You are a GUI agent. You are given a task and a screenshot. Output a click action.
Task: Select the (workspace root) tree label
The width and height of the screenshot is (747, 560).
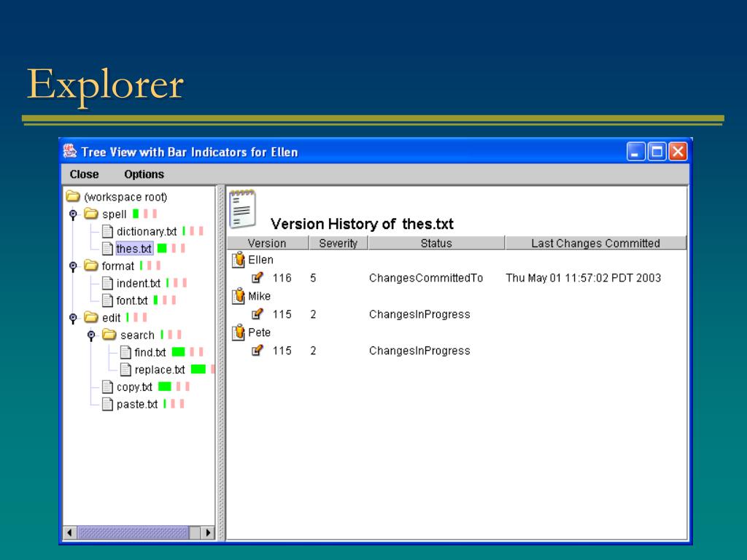click(125, 197)
